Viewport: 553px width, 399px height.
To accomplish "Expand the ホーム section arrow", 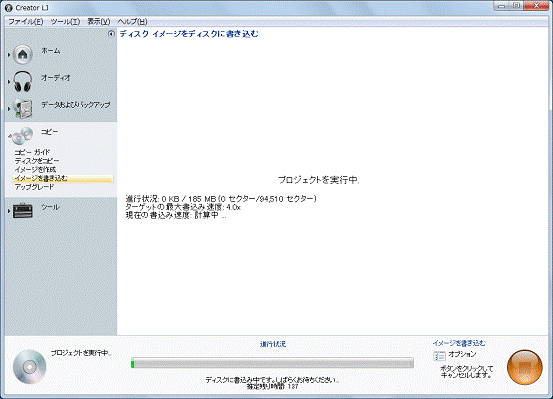I will click(x=9, y=55).
